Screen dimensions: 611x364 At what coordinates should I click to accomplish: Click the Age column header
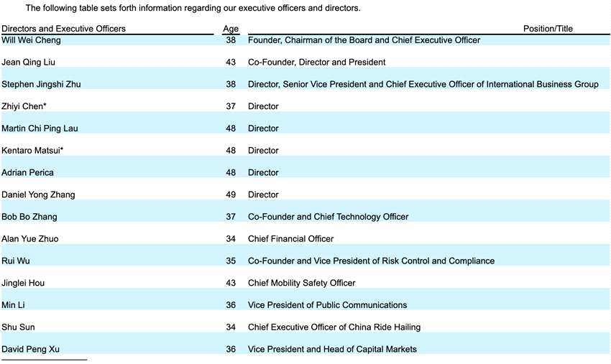pyautogui.click(x=231, y=29)
